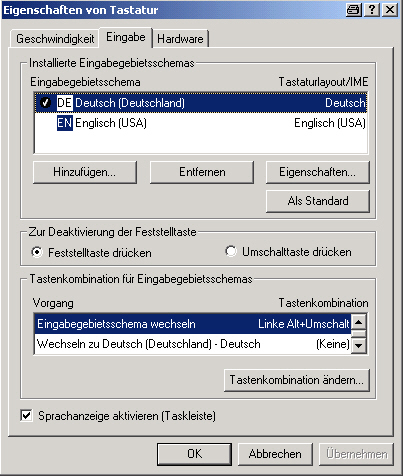Viewport: 403px width, 476px height.
Task: Click the Als Standard button
Action: coord(318,201)
